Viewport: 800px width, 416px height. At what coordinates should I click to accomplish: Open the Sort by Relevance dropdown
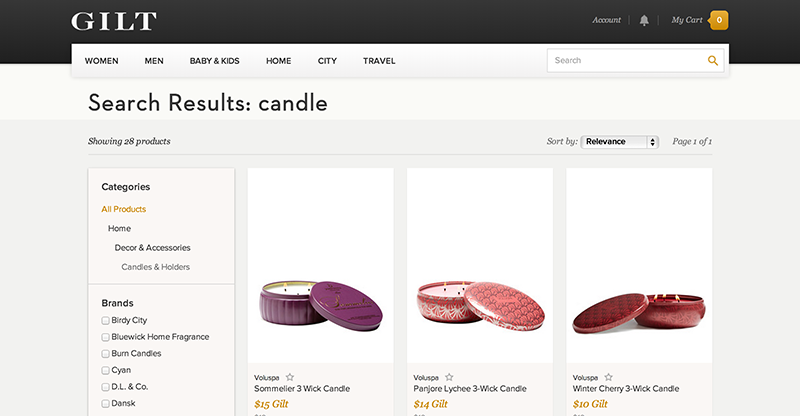pos(619,142)
